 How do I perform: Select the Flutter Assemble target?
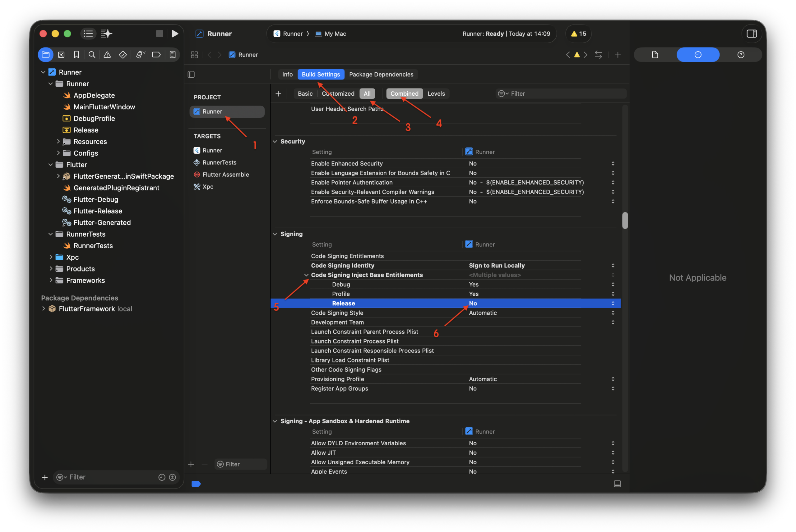click(225, 175)
